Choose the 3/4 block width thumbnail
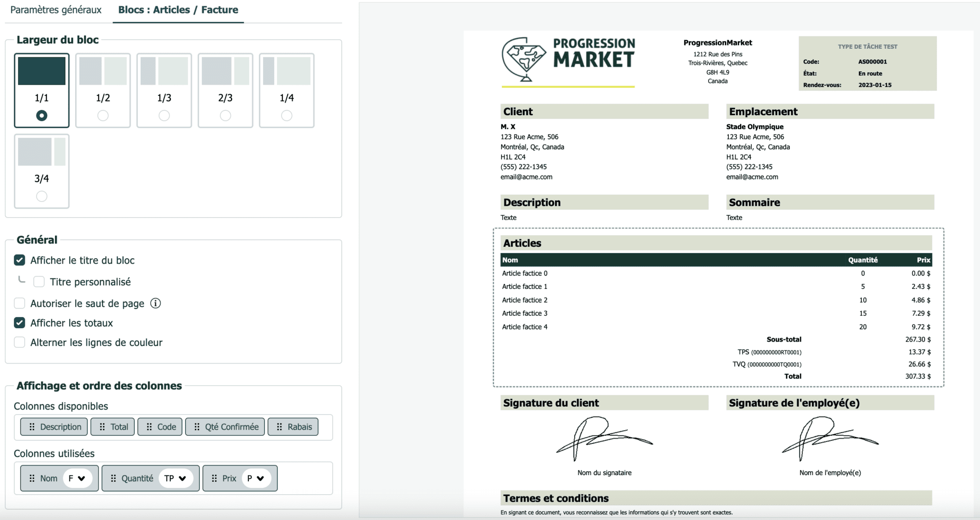The image size is (980, 520). tap(42, 171)
